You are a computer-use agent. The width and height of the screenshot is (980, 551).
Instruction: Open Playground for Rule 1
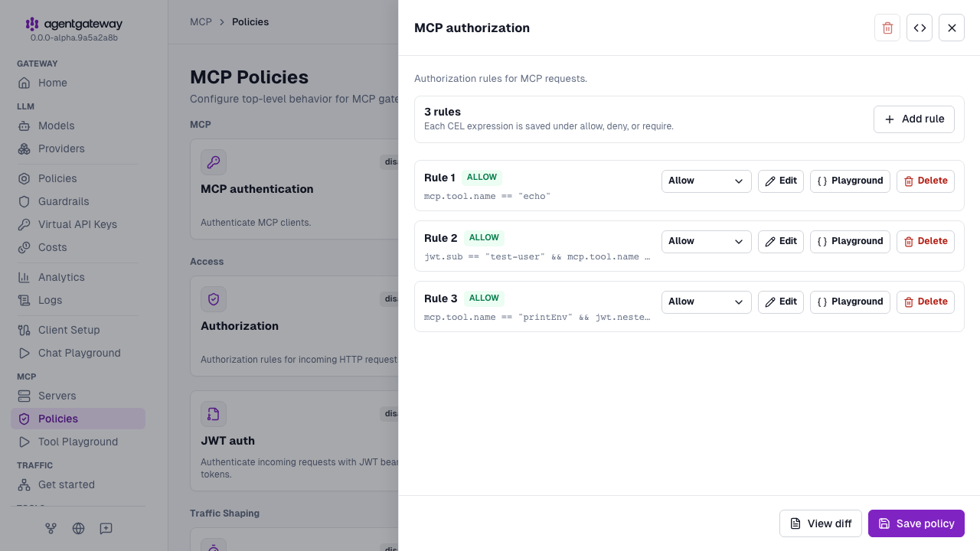tap(850, 181)
